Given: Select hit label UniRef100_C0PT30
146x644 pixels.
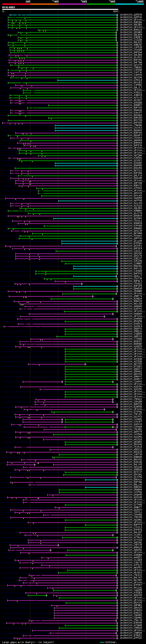Looking at the screenshot, I should [x=131, y=72].
